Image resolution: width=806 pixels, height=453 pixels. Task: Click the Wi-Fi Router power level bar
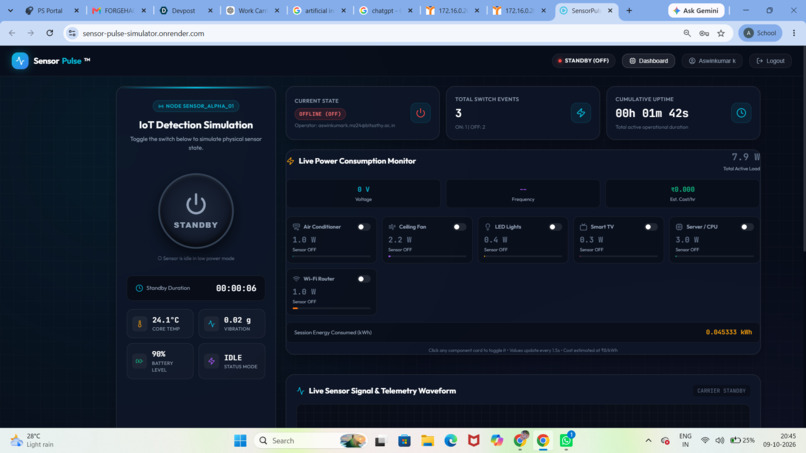332,308
